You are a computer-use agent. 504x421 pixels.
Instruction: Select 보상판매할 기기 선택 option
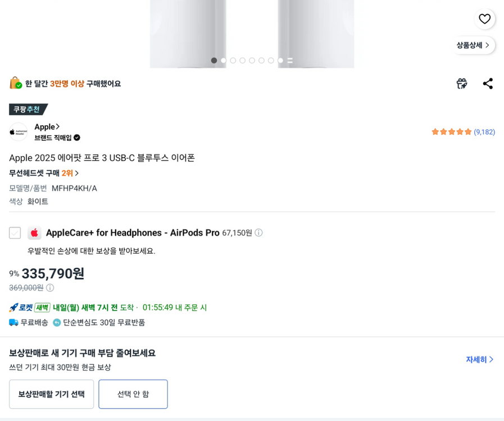51,394
